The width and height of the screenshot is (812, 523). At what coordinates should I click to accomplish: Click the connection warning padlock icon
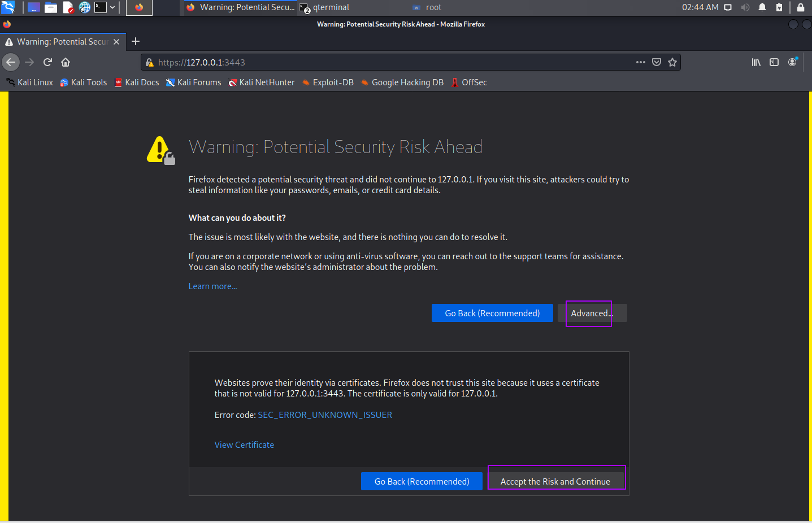(x=150, y=62)
